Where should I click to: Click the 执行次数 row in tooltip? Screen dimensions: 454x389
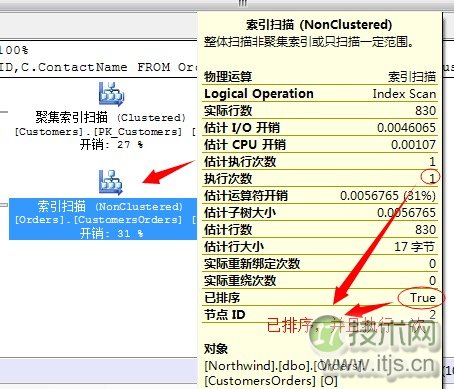click(x=320, y=179)
